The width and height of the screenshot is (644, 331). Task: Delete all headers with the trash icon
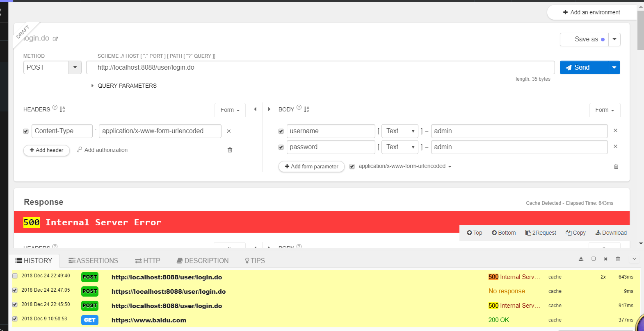(x=230, y=150)
